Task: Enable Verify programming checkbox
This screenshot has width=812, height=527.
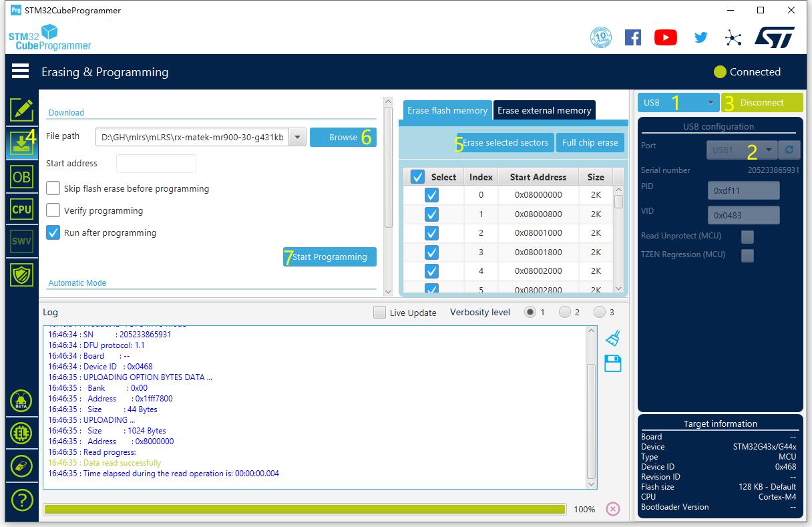Action: [53, 210]
